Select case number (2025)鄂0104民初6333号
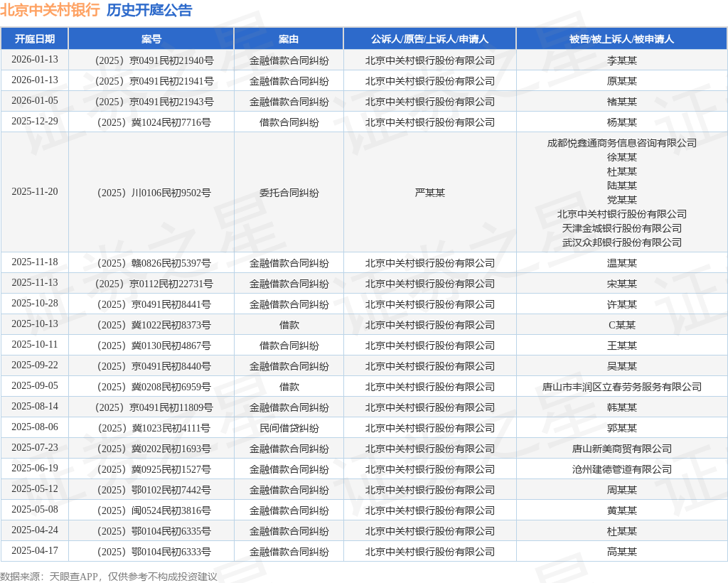The height and width of the screenshot is (583, 728). click(x=154, y=552)
